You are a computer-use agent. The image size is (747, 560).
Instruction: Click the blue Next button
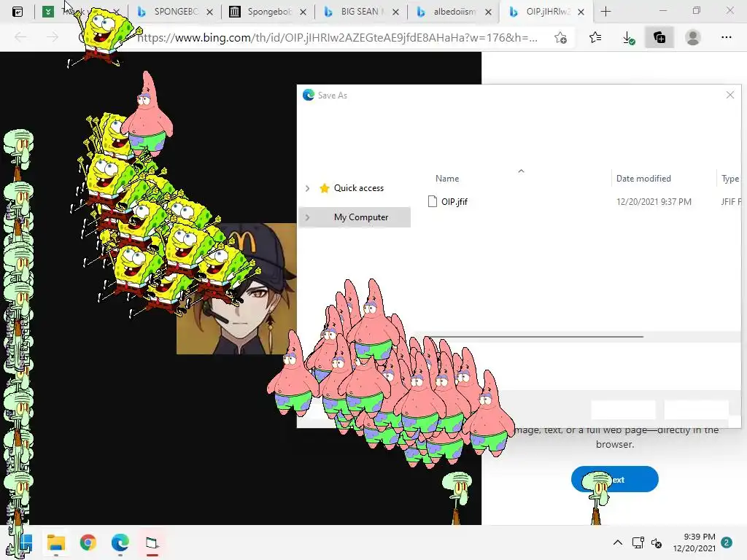point(614,479)
